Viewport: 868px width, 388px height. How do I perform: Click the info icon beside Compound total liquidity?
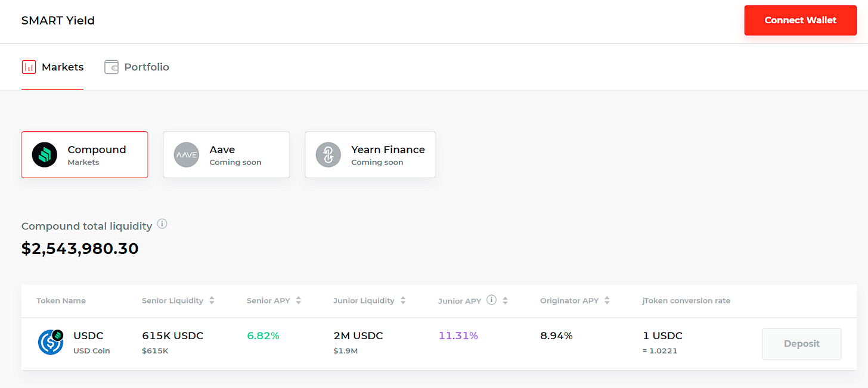click(x=162, y=225)
